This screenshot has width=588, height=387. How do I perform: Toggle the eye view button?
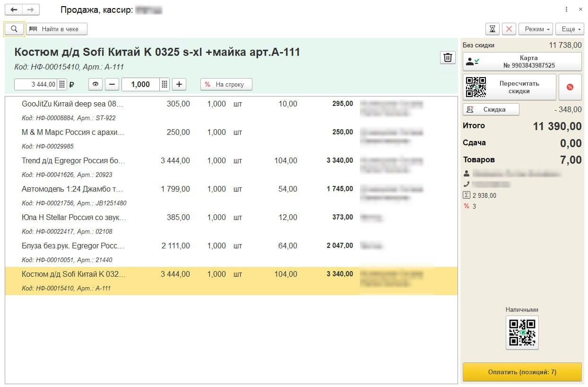95,84
